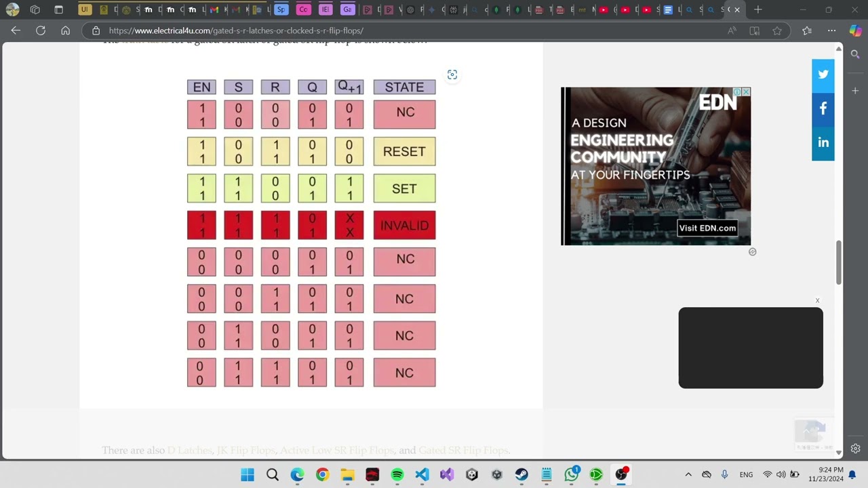Click the INVALID state cell

(x=404, y=226)
